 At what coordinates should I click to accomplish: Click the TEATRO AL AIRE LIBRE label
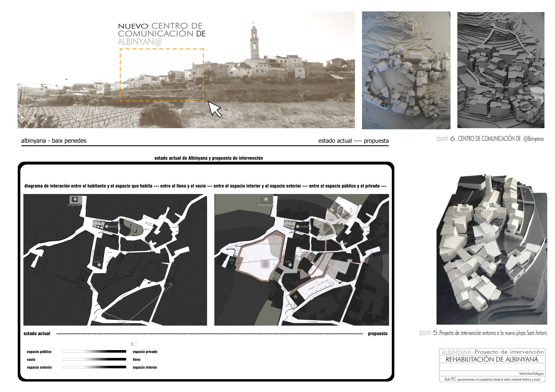point(337,268)
